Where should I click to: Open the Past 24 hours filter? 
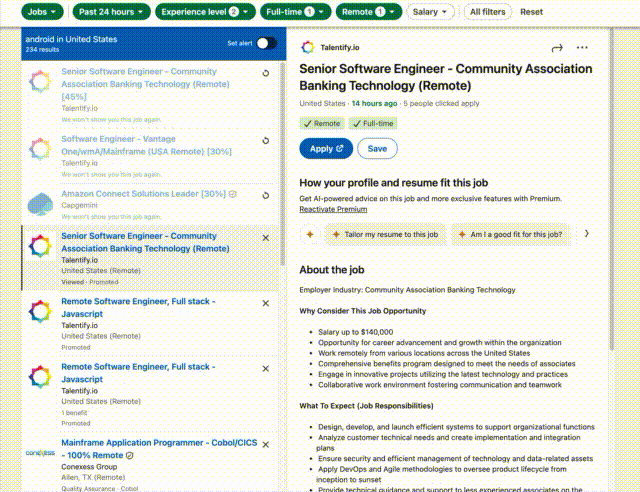point(111,12)
